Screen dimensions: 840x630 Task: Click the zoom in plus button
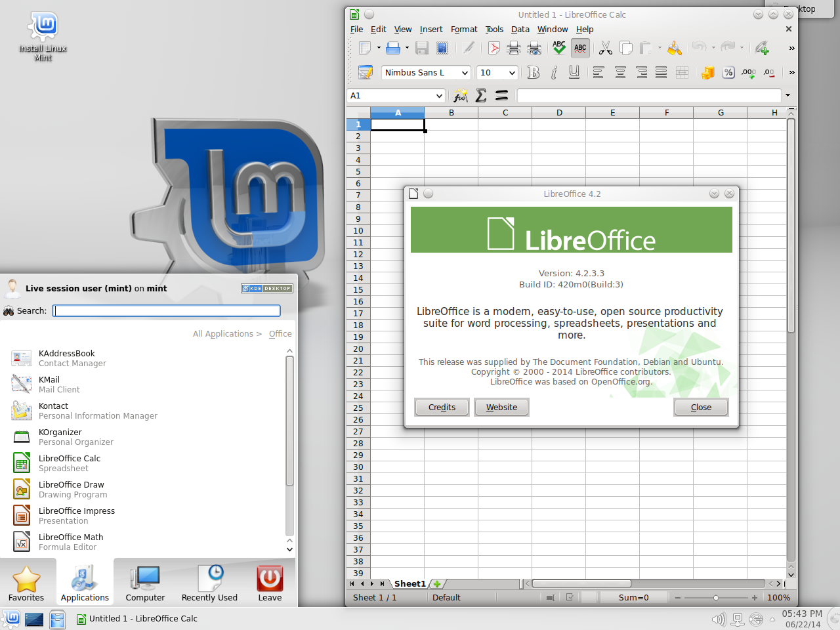[755, 598]
